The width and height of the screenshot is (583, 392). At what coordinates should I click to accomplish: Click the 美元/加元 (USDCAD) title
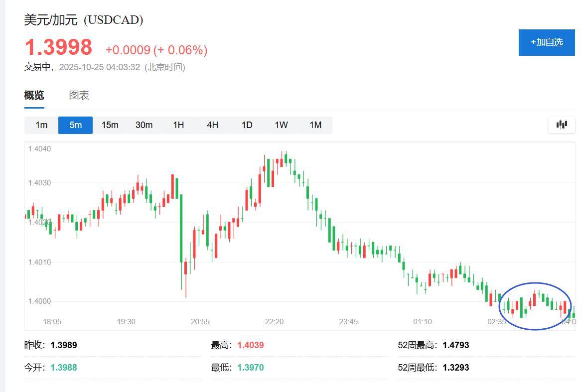click(x=84, y=20)
